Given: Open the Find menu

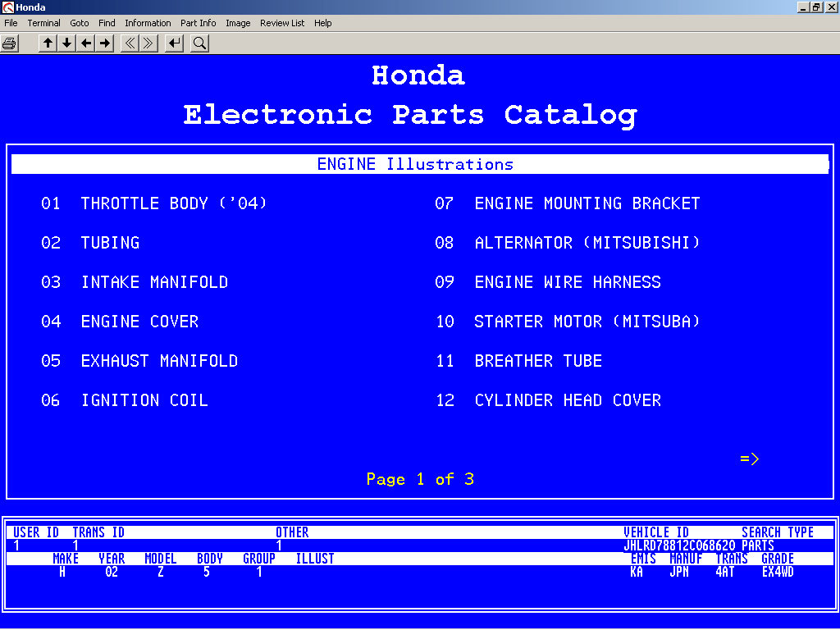Looking at the screenshot, I should coord(107,23).
